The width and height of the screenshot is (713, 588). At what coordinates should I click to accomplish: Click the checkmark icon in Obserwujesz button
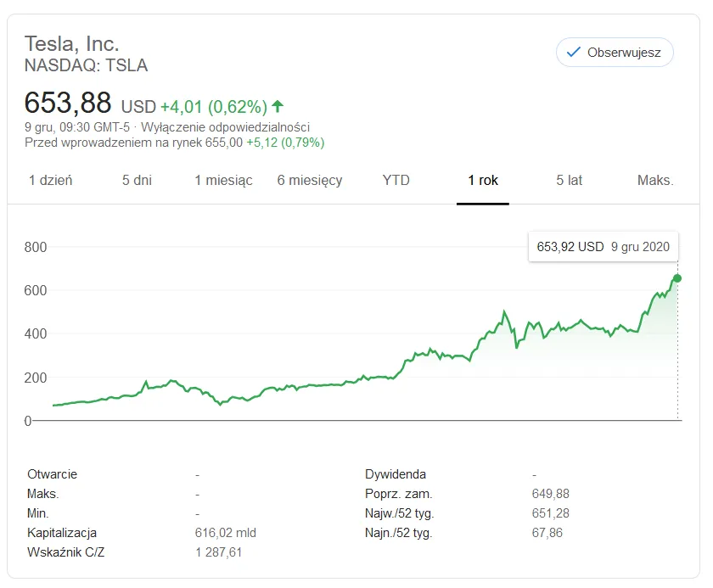click(574, 53)
